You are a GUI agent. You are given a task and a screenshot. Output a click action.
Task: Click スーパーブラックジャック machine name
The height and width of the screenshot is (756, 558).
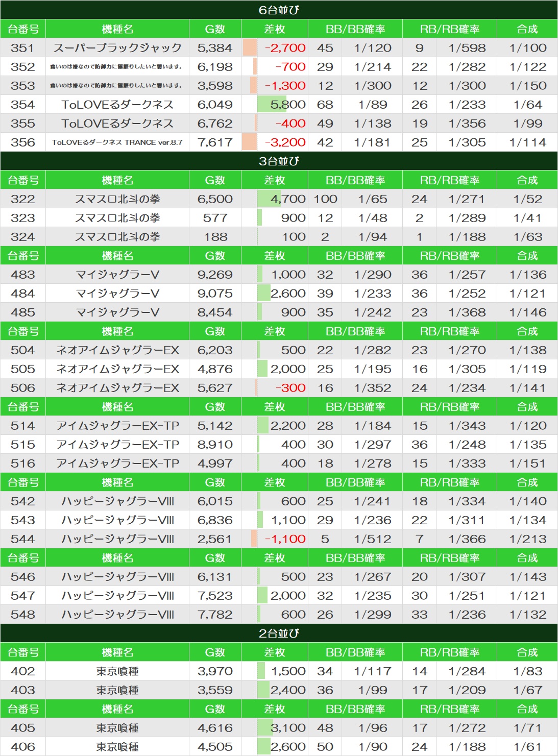(117, 47)
